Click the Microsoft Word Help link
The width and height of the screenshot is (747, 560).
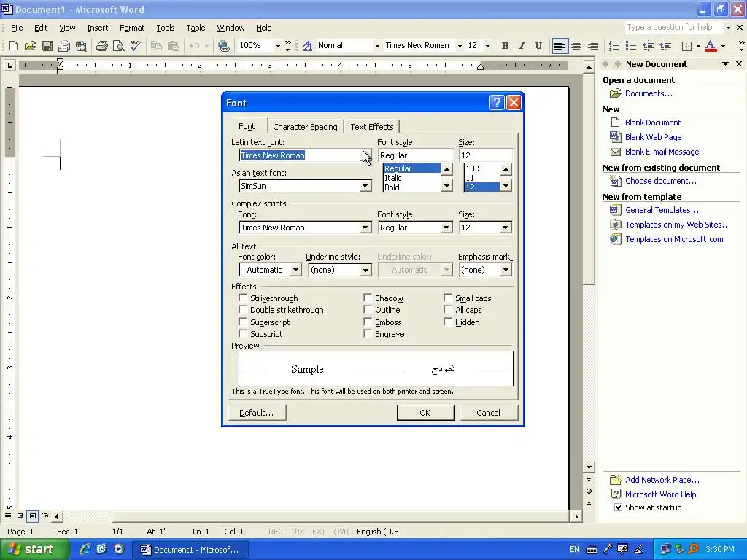[660, 494]
